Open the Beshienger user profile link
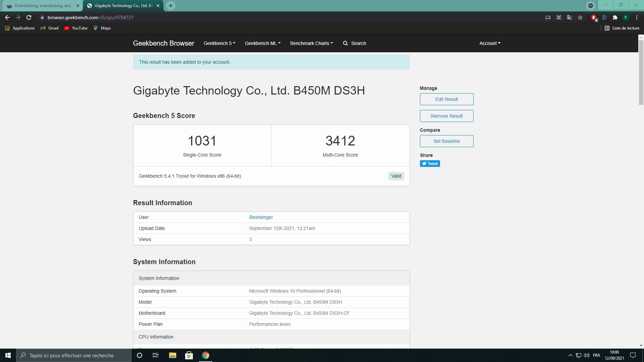Image resolution: width=644 pixels, height=362 pixels. coord(261,217)
